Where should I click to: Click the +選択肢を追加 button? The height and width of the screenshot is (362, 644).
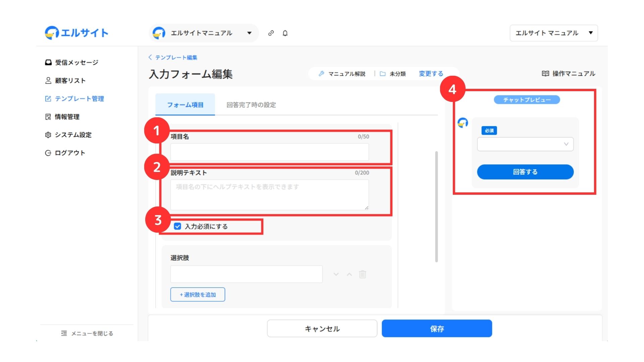pos(198,295)
